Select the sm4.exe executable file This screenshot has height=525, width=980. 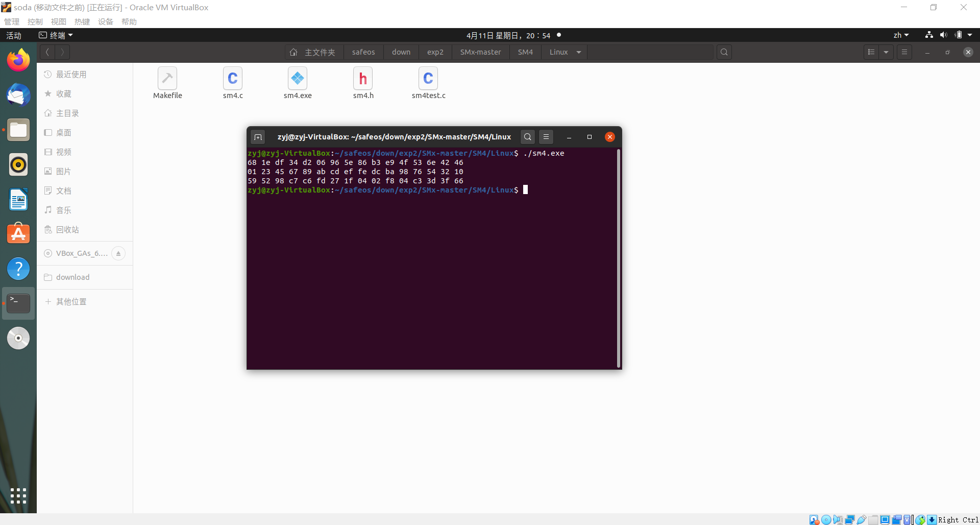pyautogui.click(x=298, y=83)
